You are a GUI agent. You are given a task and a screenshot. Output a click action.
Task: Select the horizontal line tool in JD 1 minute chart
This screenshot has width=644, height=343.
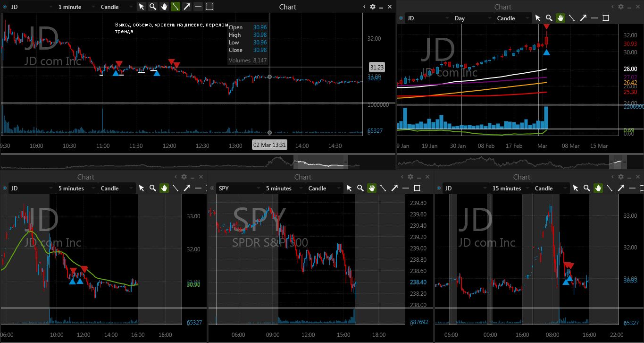tap(198, 7)
